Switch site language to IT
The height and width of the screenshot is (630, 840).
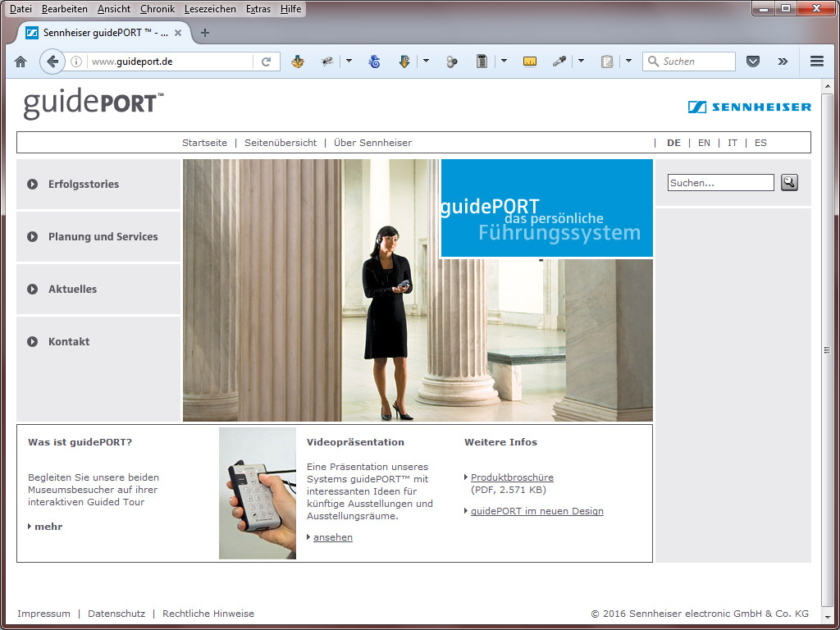(x=733, y=143)
